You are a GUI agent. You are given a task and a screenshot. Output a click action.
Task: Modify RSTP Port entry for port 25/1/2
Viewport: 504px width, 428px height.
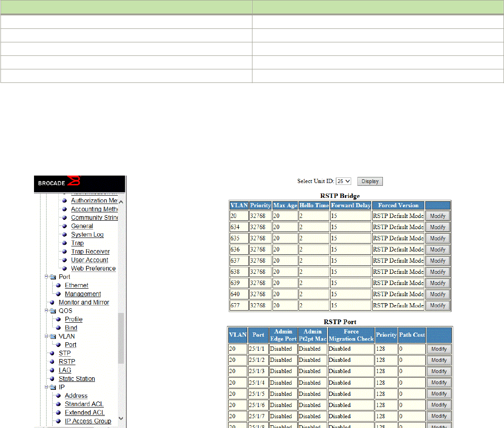point(439,360)
